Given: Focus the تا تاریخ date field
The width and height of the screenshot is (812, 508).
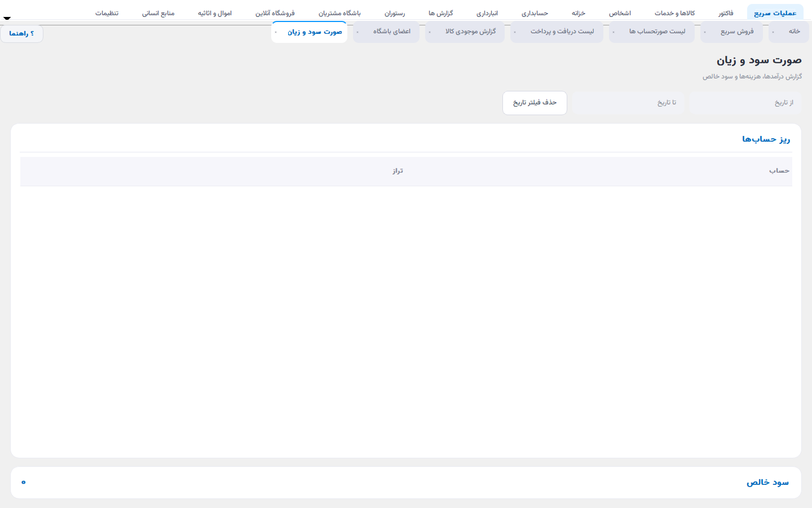Looking at the screenshot, I should click(x=628, y=103).
